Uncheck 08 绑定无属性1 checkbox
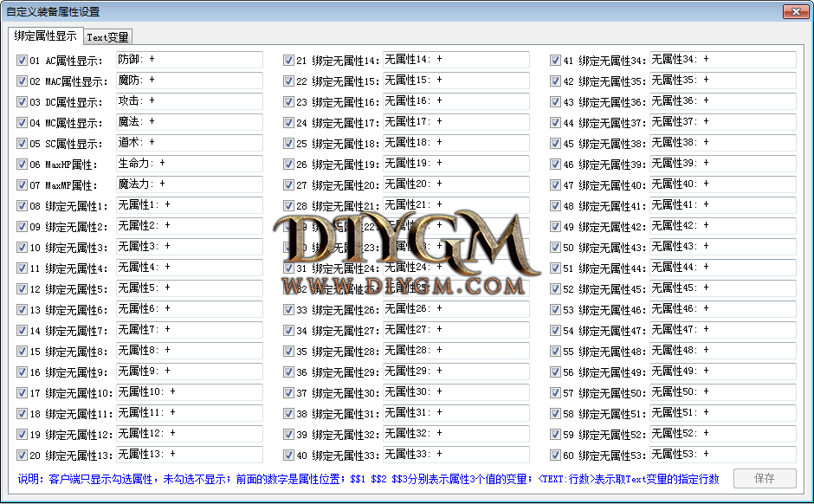The height and width of the screenshot is (504, 814). tap(22, 205)
